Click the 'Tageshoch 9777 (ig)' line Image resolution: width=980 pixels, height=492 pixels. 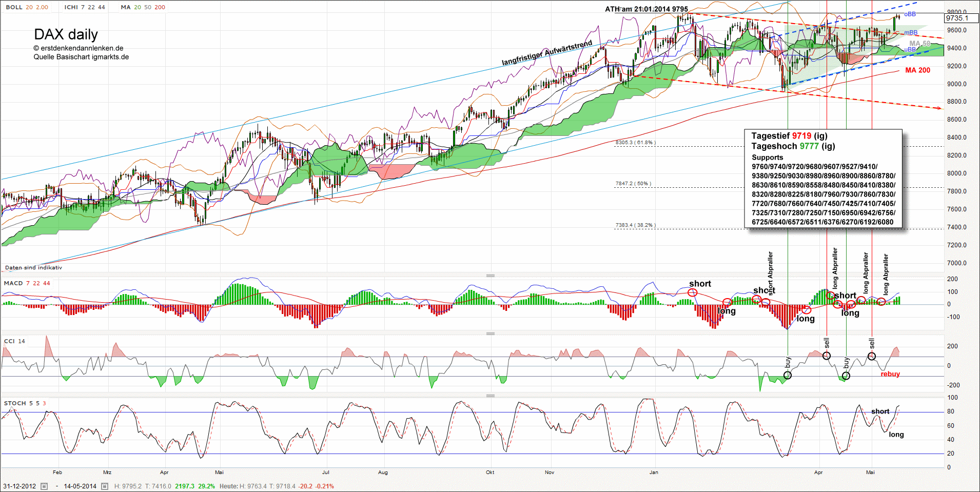click(793, 146)
